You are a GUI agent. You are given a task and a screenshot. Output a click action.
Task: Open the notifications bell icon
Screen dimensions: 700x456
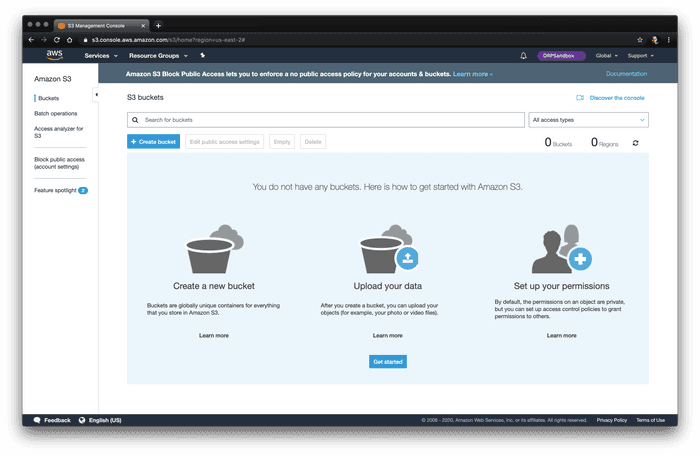coord(523,56)
